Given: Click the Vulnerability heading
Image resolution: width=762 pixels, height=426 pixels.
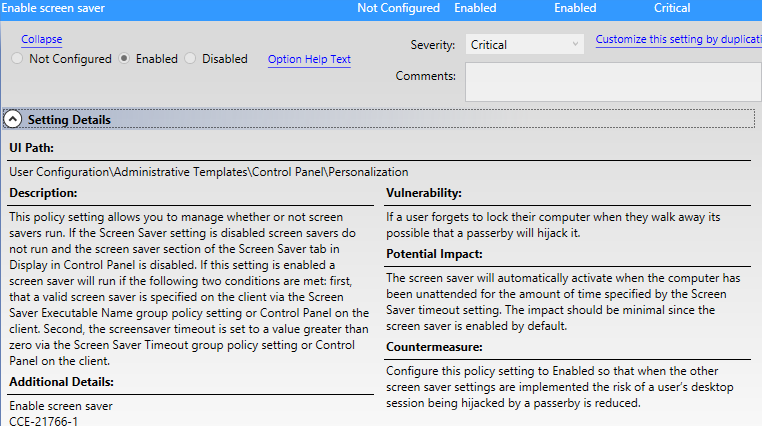Looking at the screenshot, I should (424, 193).
